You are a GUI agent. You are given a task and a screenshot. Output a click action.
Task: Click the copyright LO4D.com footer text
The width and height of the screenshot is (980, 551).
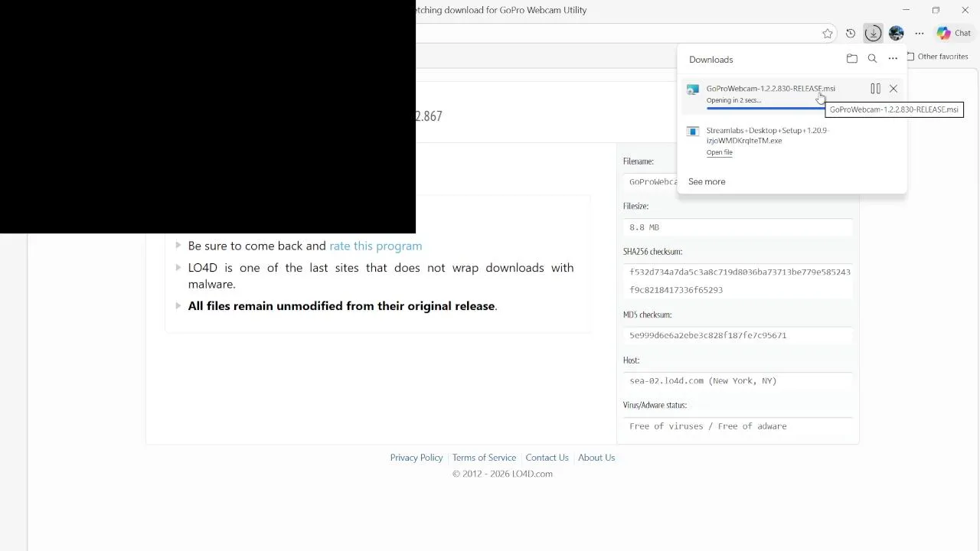point(502,474)
